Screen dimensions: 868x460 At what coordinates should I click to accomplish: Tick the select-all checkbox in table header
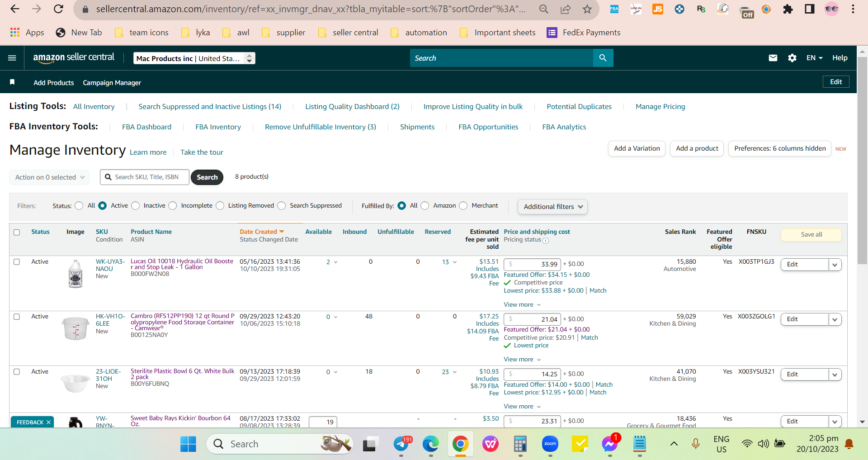(x=17, y=232)
